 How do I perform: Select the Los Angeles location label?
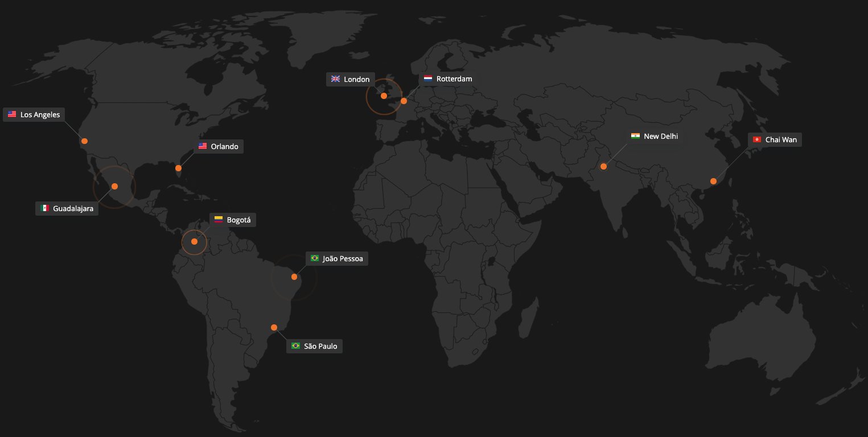(34, 114)
